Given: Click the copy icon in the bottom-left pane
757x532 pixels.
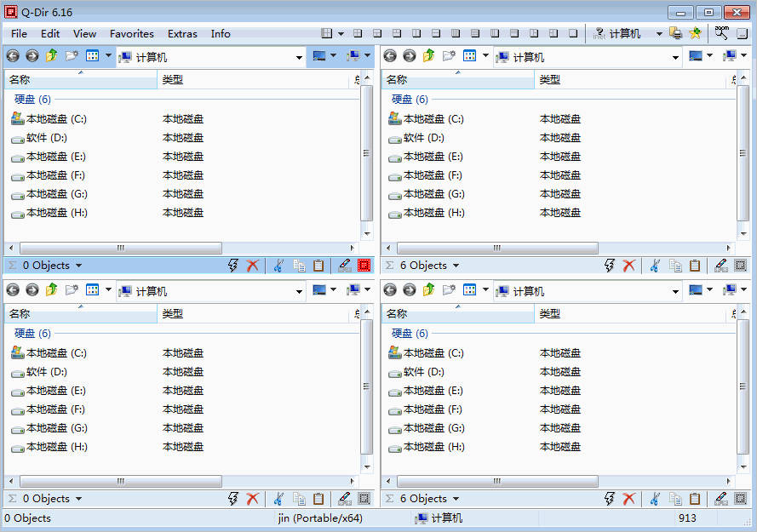Looking at the screenshot, I should [x=300, y=499].
